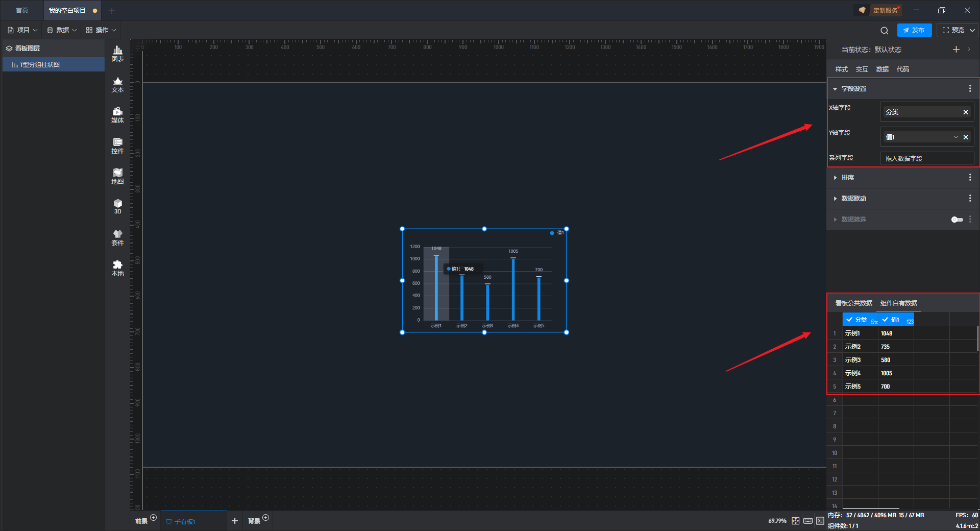The width and height of the screenshot is (980, 531).
Task: Expand state list chevron beside plus
Action: (969, 50)
